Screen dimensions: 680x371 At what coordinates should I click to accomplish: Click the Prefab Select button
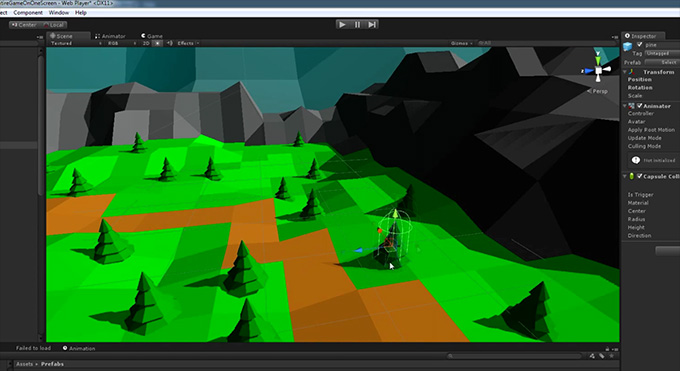662,62
